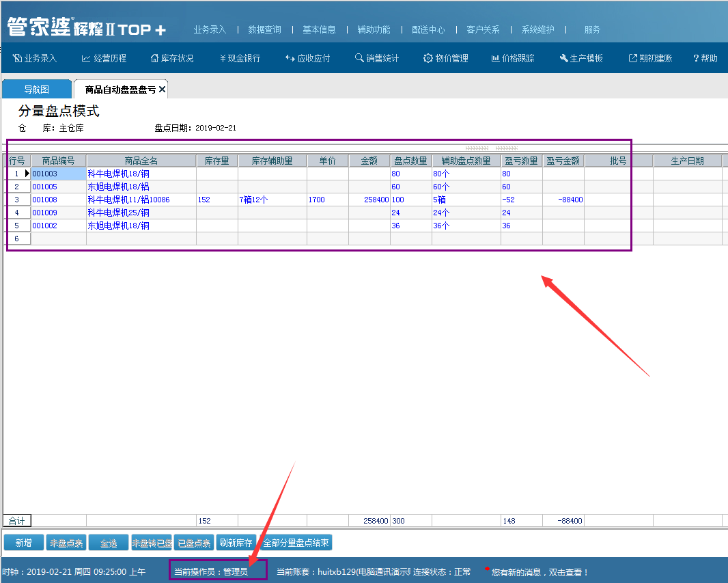Screen dimensions: 728x583
Task: Close the 商品自动盘盈盘亏 tab
Action: (x=162, y=90)
